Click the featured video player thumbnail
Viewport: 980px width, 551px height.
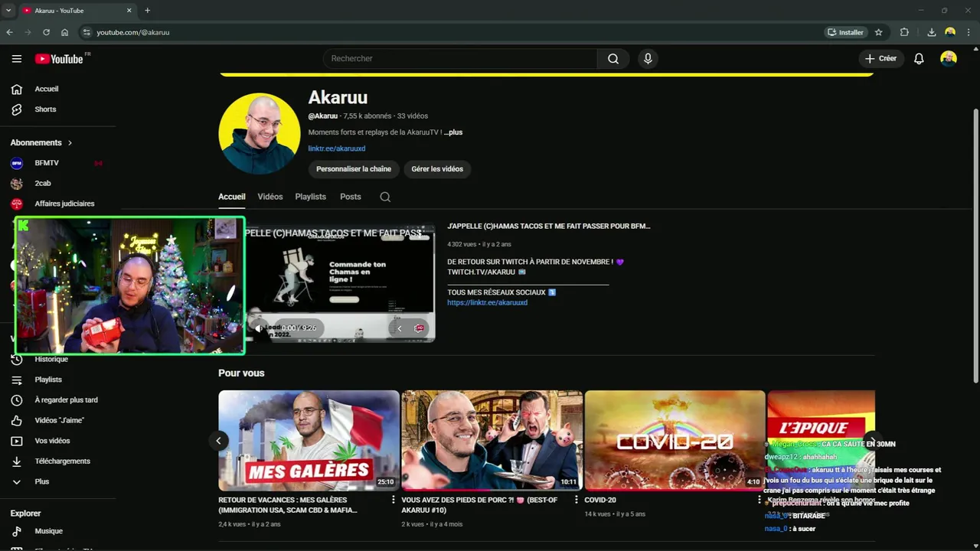341,283
